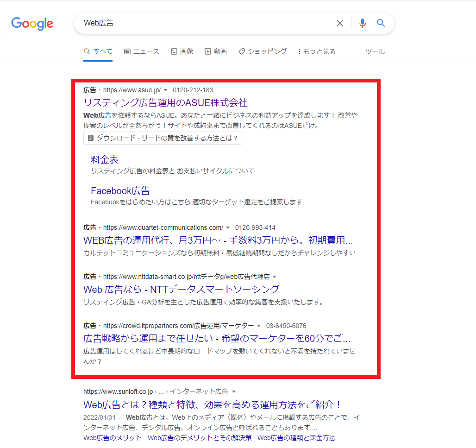Expand the dropdown arrow next to quartet-communications URL
Viewport: 476px width, 448px height.
coord(228,227)
